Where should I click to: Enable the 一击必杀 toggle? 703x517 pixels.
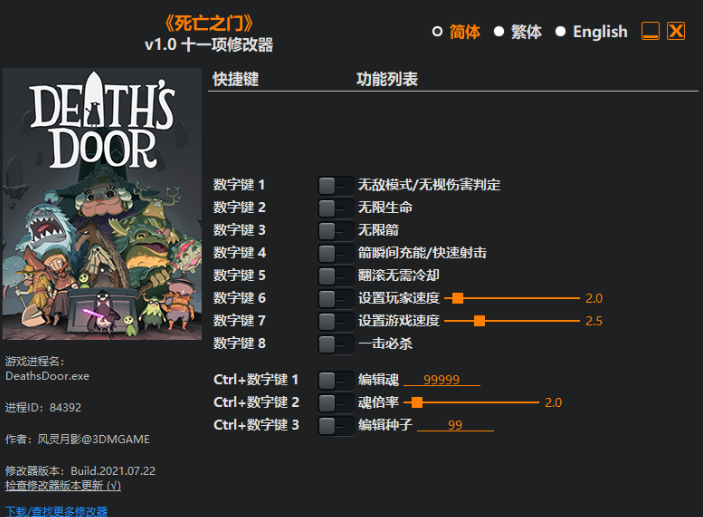coord(336,344)
